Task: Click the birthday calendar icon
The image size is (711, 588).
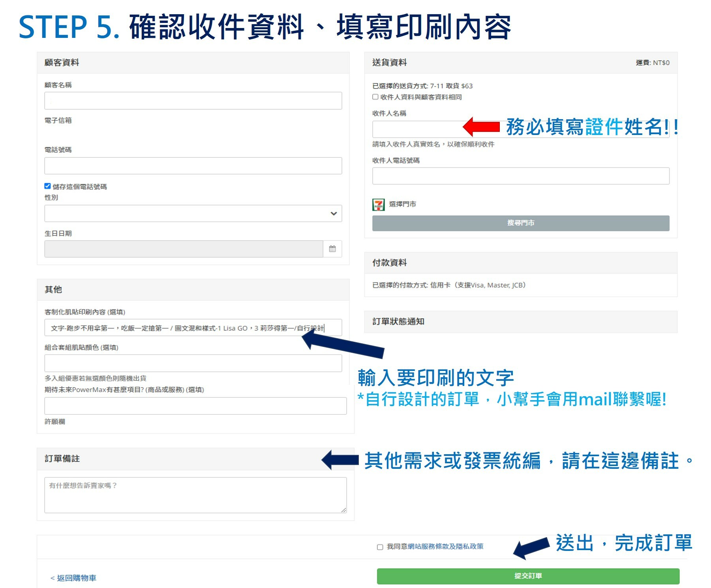Action: pyautogui.click(x=332, y=249)
